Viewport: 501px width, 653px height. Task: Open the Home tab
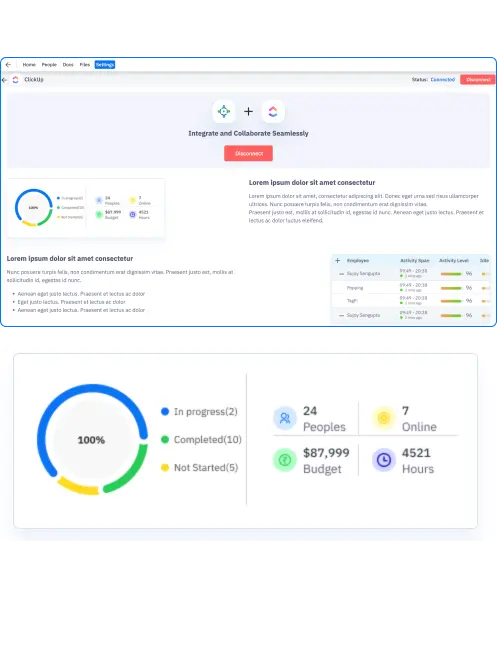(x=29, y=65)
